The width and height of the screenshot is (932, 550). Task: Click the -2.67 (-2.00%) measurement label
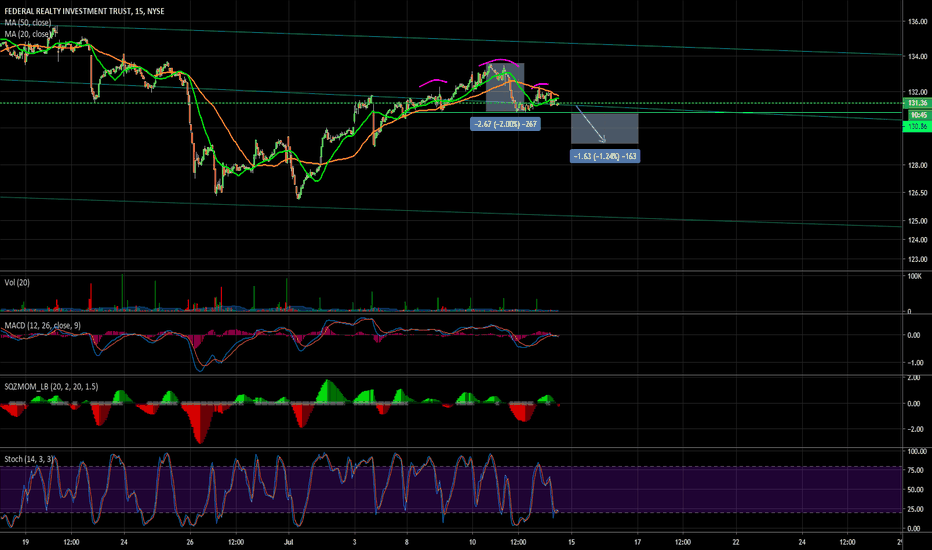click(505, 124)
